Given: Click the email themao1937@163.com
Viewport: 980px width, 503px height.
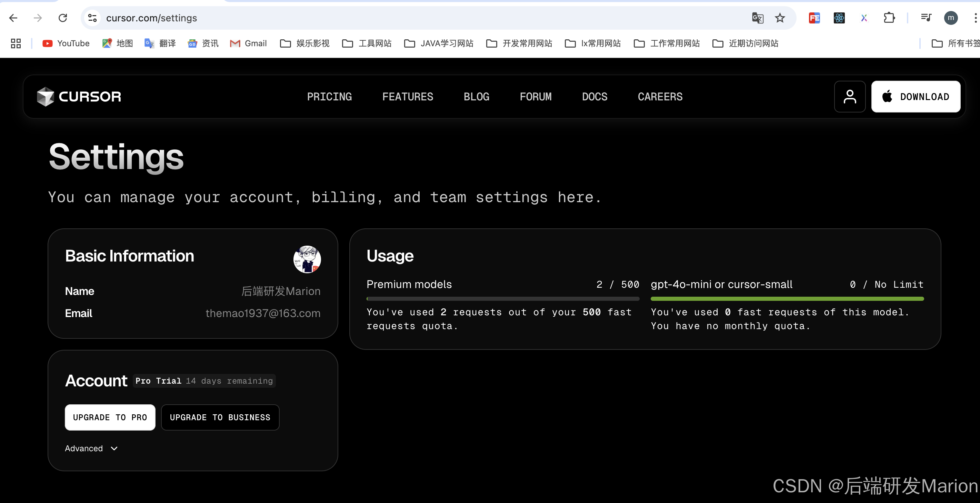Looking at the screenshot, I should (x=263, y=313).
